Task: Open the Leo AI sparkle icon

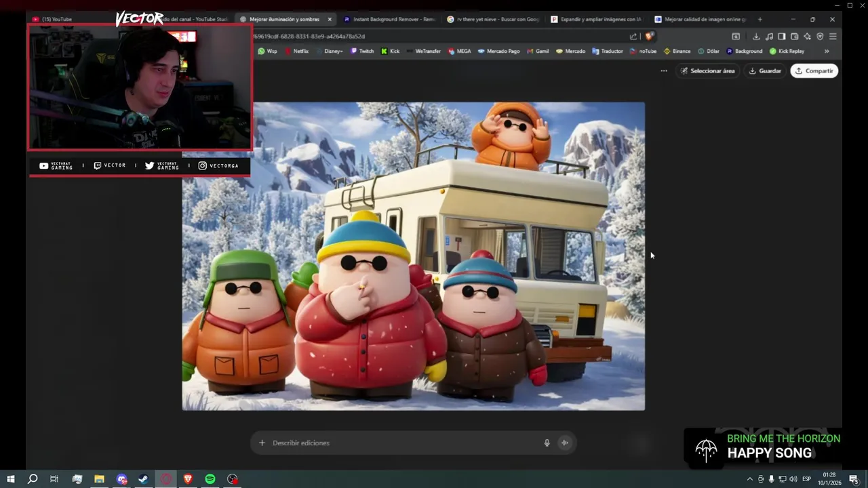Action: point(807,37)
